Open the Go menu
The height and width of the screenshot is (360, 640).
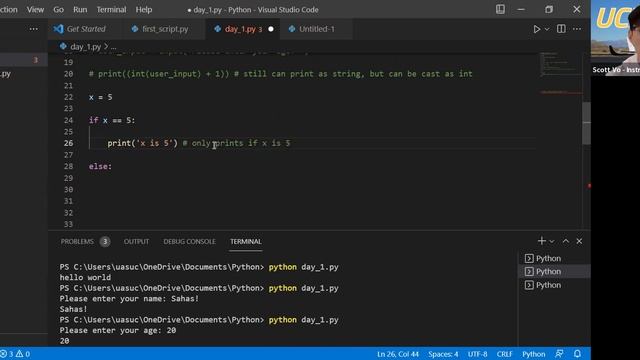point(58,9)
